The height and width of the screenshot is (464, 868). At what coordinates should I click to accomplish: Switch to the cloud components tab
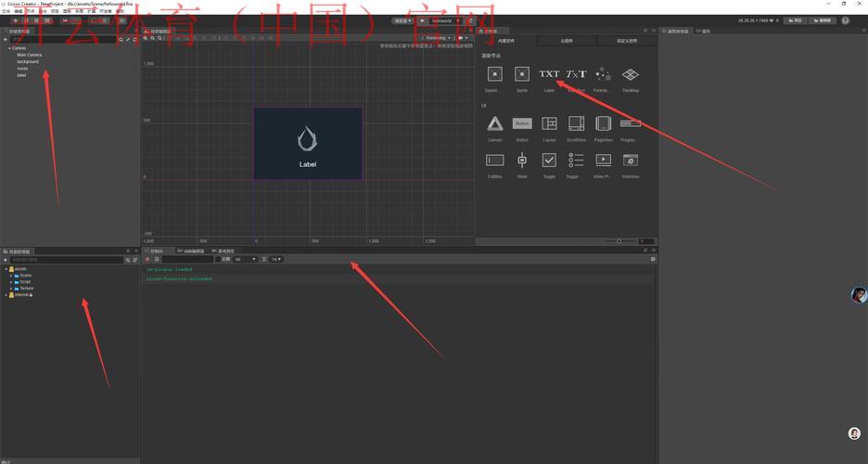tap(566, 41)
